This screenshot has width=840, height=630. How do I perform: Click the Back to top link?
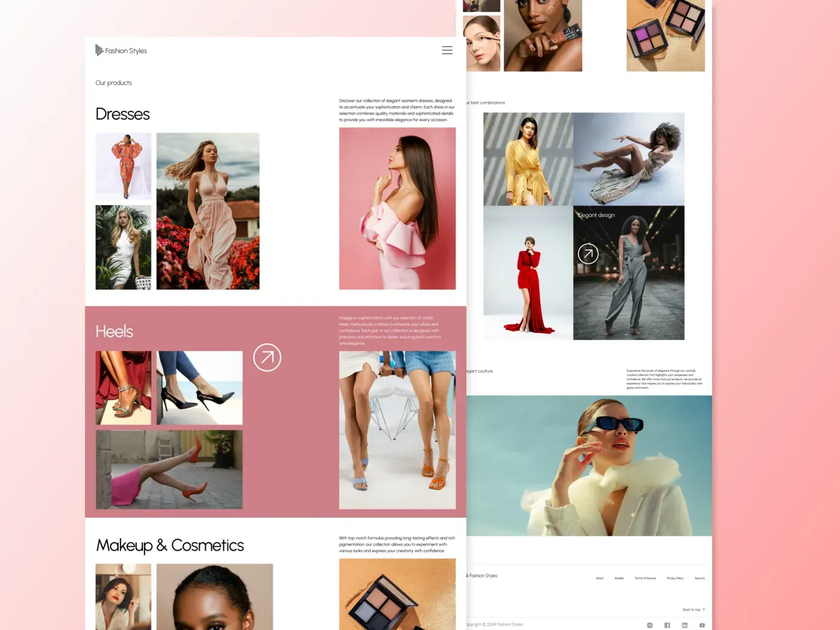pyautogui.click(x=694, y=610)
